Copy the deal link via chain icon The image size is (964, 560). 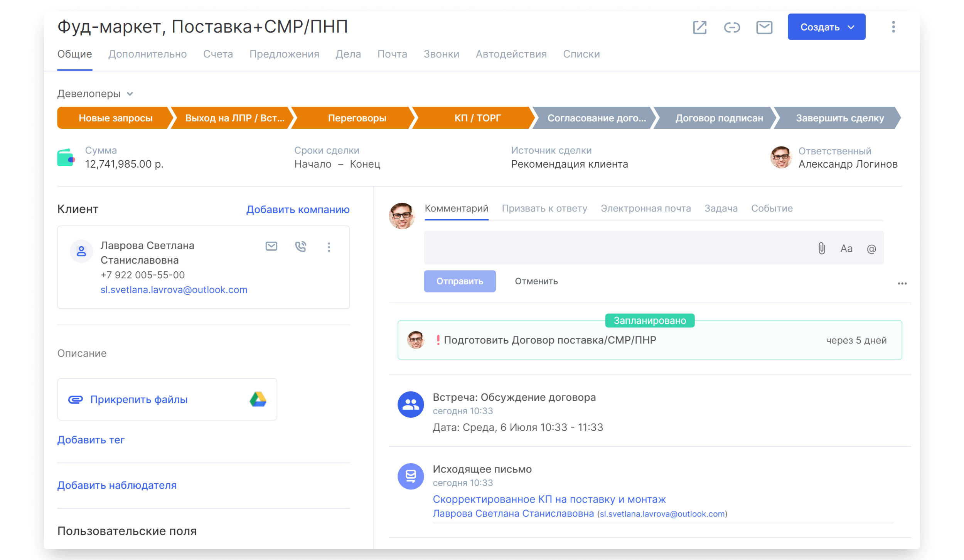pos(731,27)
